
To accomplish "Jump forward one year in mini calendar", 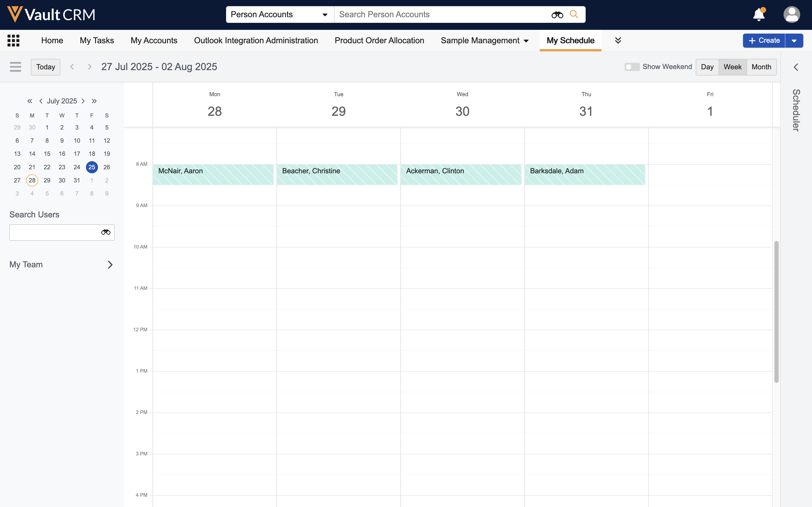I will coord(94,101).
